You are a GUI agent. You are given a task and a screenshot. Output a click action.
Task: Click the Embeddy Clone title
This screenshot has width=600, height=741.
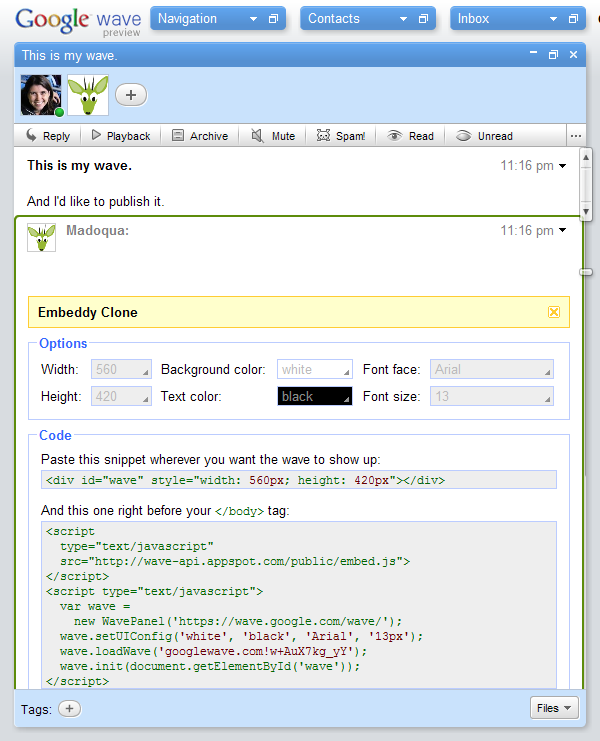coord(88,312)
